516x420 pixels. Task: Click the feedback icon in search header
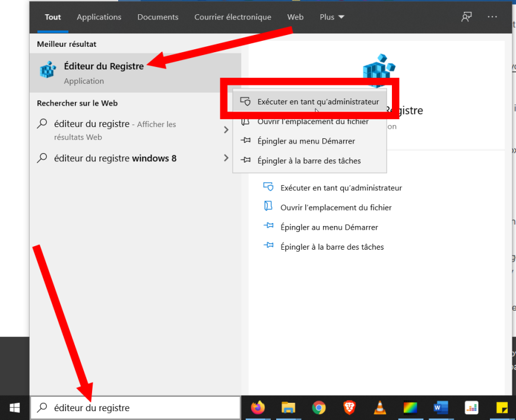467,17
